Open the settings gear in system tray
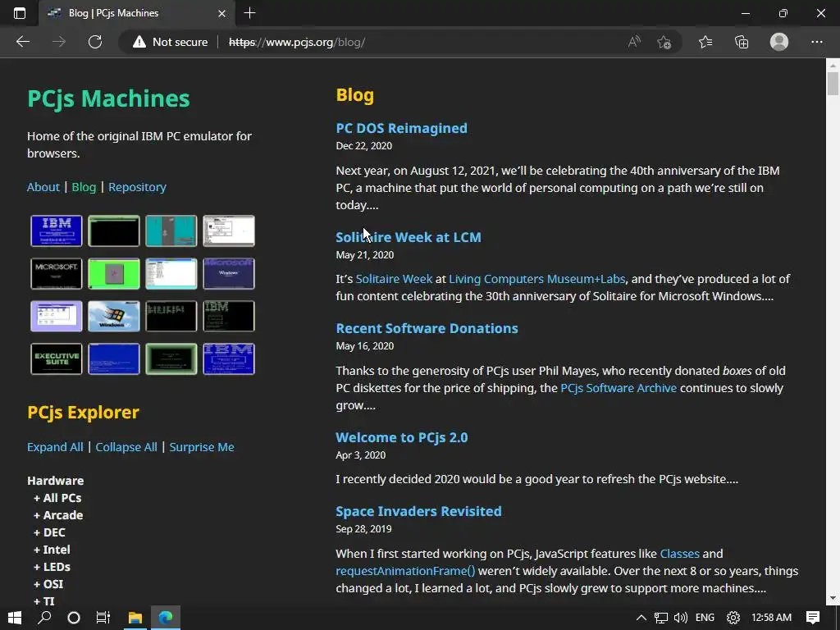 click(733, 618)
